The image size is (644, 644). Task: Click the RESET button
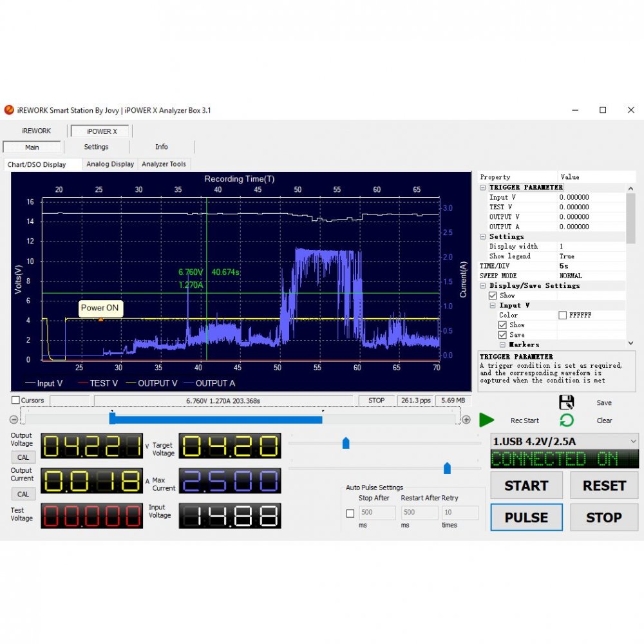coord(604,486)
